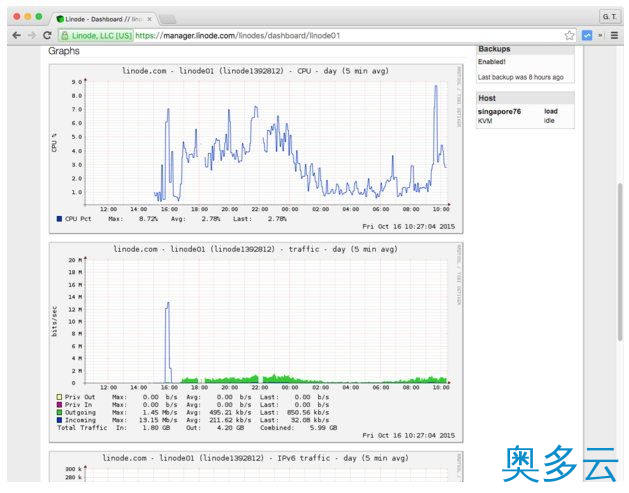Click the page vertical scrollbar thumb
The width and height of the screenshot is (629, 493).
(620, 262)
